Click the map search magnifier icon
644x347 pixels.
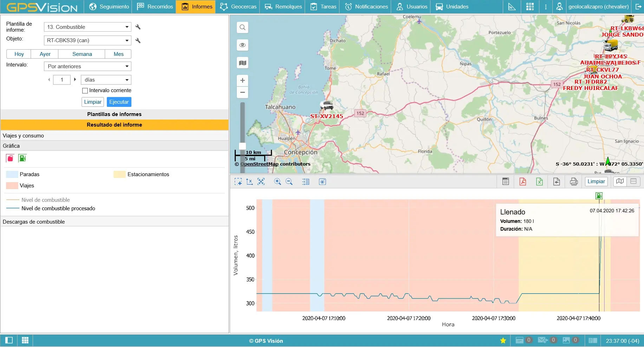pos(242,27)
